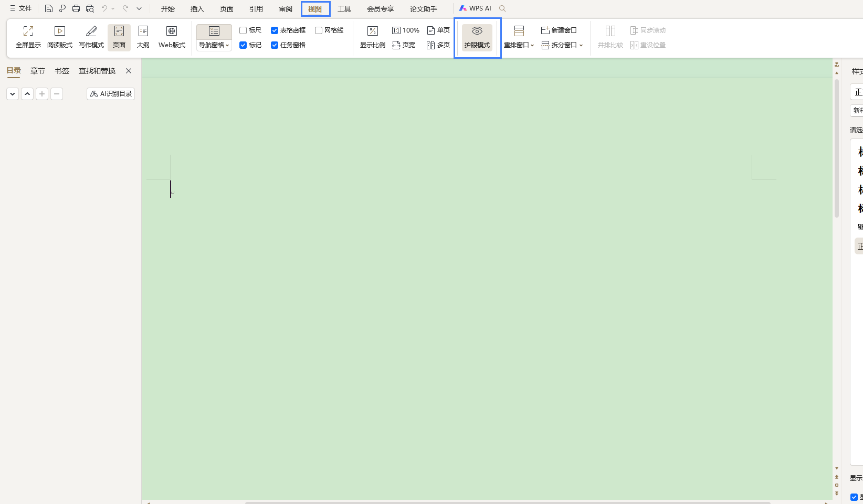
Task: Switch to 大纲 outline view
Action: click(x=143, y=37)
